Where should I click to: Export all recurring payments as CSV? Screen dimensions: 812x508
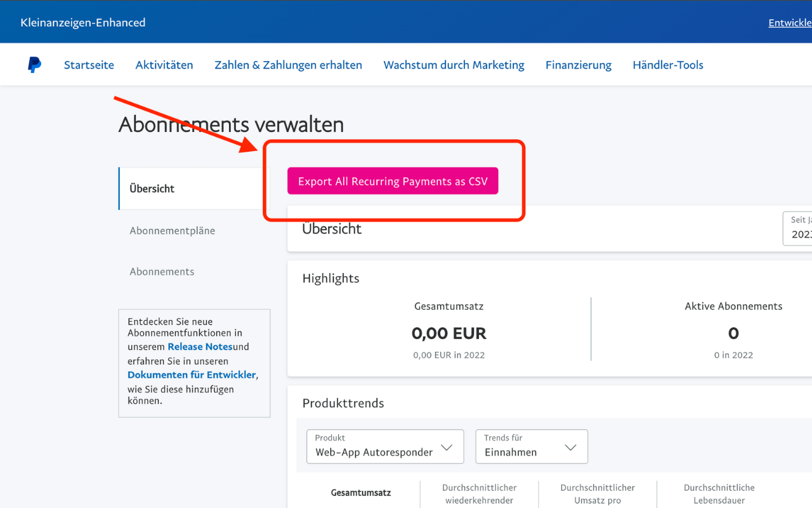pyautogui.click(x=392, y=181)
